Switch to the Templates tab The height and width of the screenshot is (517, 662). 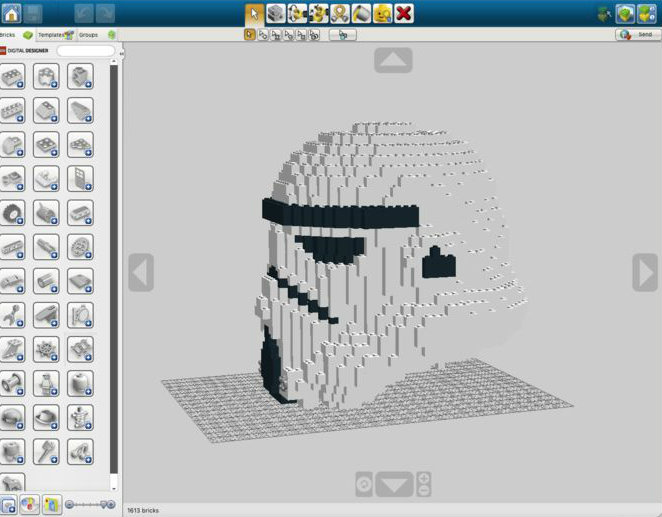pos(56,35)
